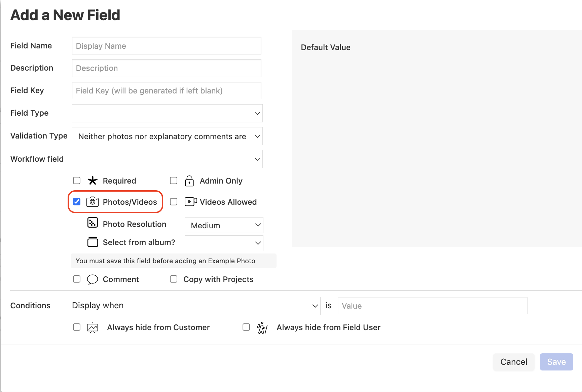Click the Required asterisk icon

(93, 181)
